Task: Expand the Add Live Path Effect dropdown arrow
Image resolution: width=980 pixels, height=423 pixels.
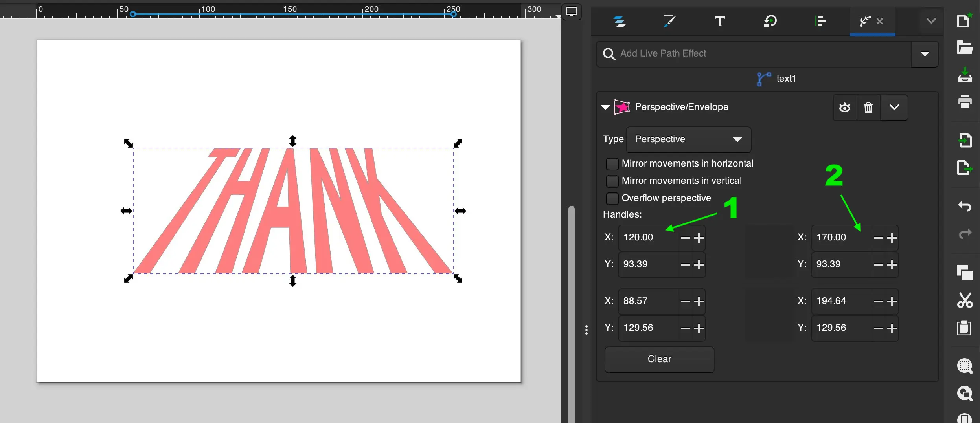Action: pyautogui.click(x=925, y=54)
